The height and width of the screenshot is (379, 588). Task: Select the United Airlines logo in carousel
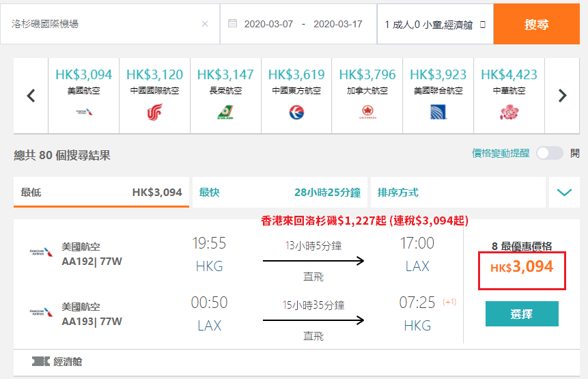[x=438, y=112]
